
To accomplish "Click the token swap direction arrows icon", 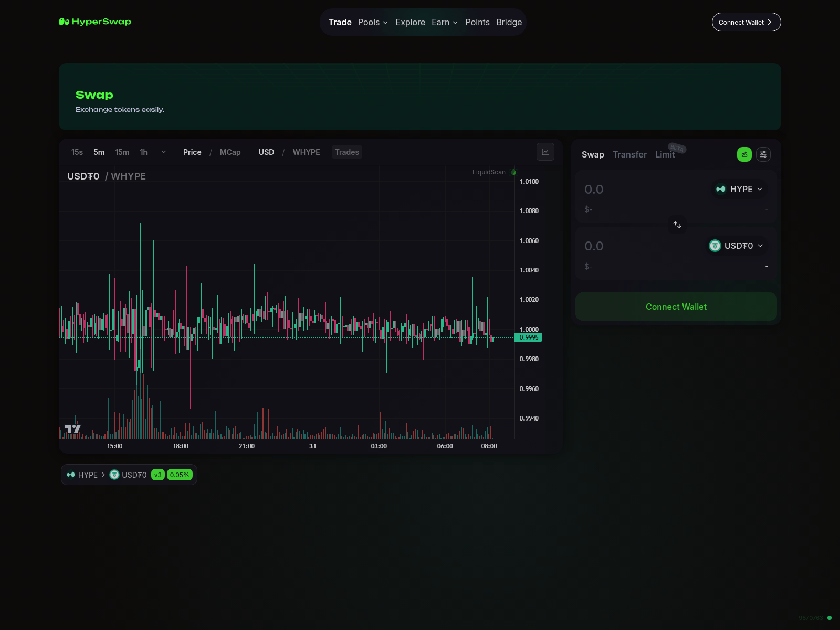I will click(677, 225).
